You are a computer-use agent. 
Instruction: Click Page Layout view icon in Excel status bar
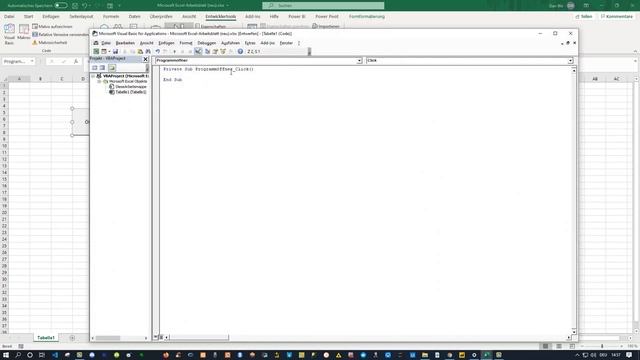point(559,346)
